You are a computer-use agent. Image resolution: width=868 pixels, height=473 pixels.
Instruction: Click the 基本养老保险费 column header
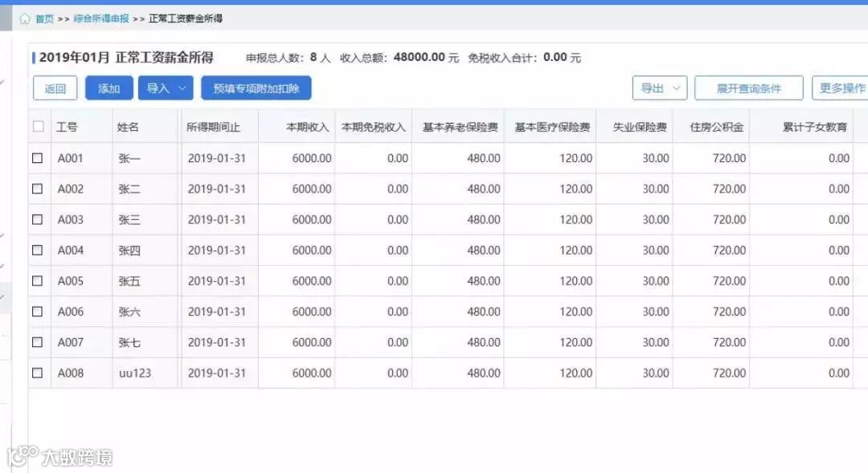click(x=460, y=127)
